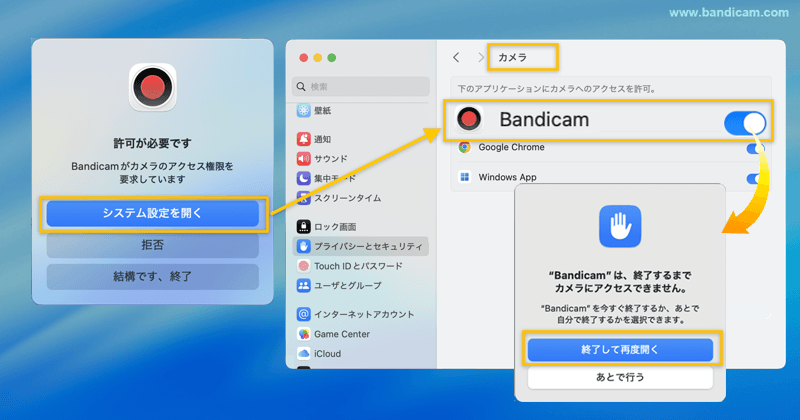The height and width of the screenshot is (420, 800).
Task: Click the green zoom button of Settings
Action: pos(332,58)
